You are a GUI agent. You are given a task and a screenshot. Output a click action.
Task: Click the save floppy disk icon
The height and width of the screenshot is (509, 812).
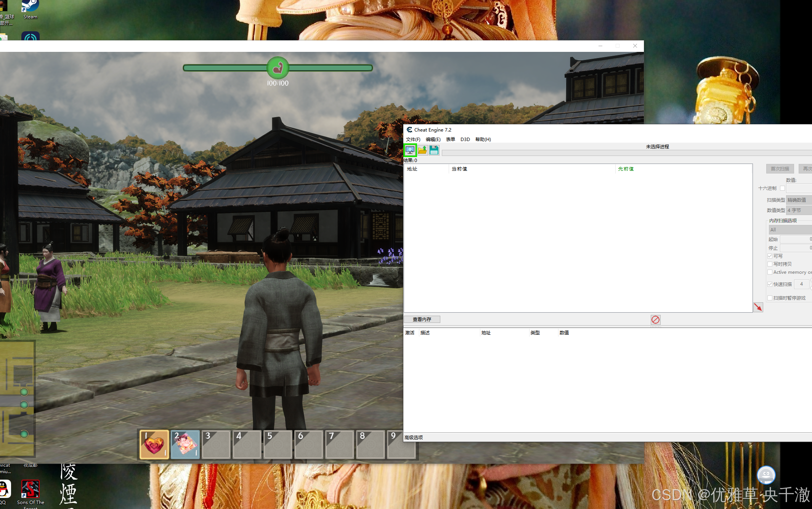point(434,150)
